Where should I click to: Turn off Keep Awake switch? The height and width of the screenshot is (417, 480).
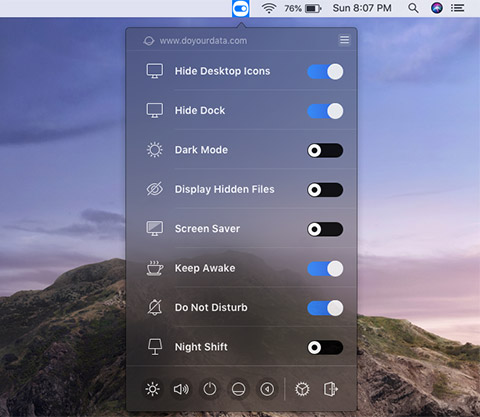point(325,269)
